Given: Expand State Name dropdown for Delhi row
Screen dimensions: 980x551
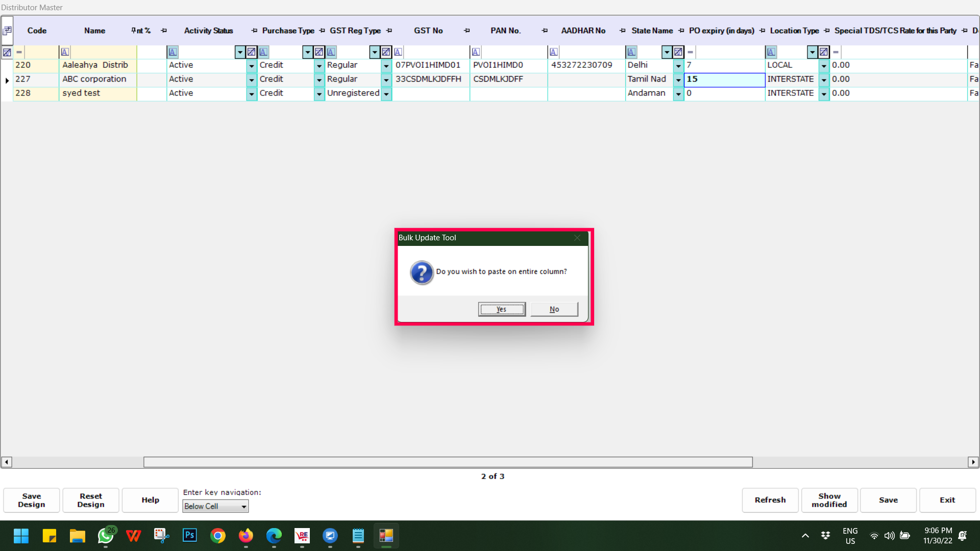Looking at the screenshot, I should point(678,66).
